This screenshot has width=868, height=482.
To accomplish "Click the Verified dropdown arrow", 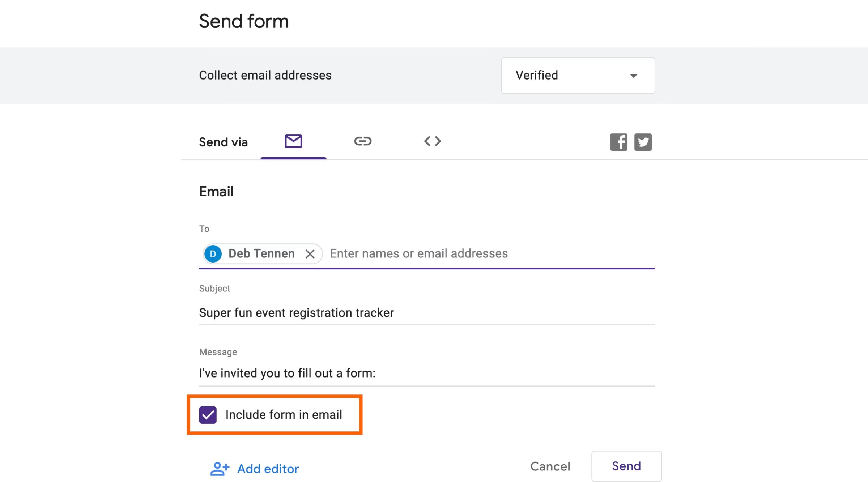I will coord(633,76).
